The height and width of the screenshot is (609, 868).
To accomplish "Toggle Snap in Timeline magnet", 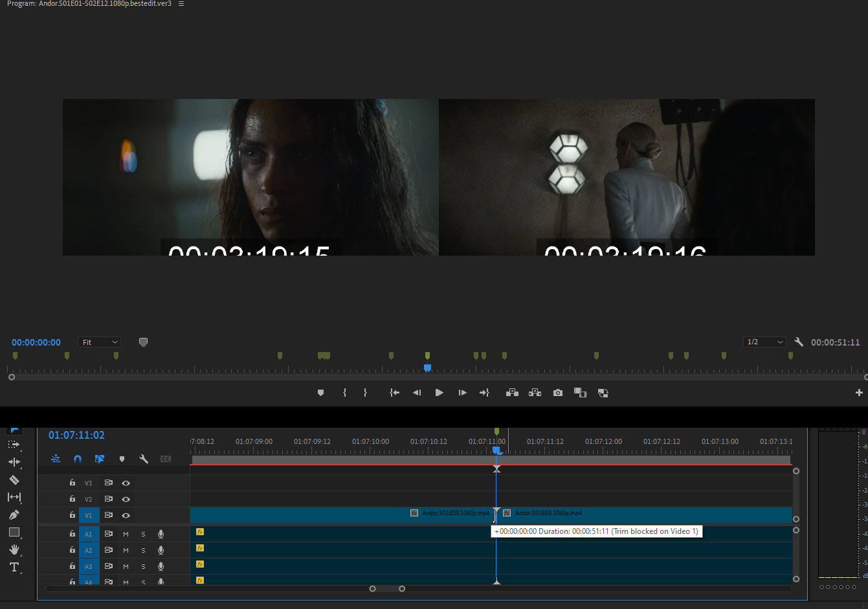I will click(78, 459).
